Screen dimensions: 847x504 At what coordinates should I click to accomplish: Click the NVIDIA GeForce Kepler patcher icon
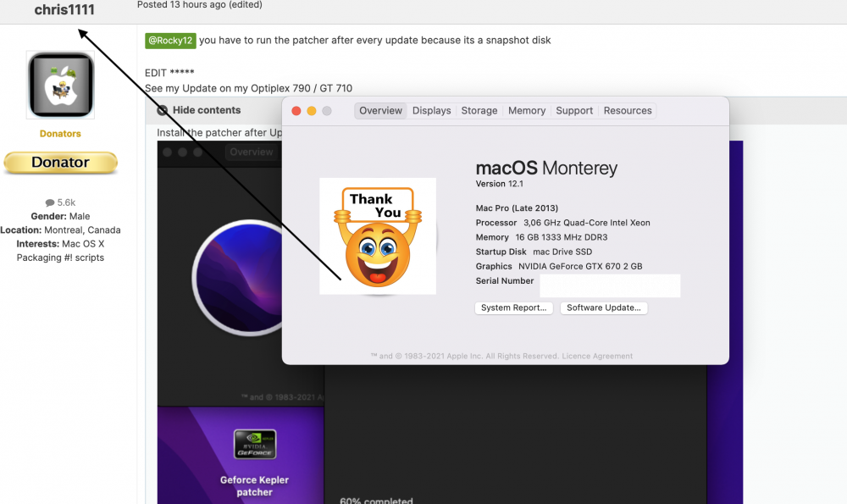click(254, 444)
